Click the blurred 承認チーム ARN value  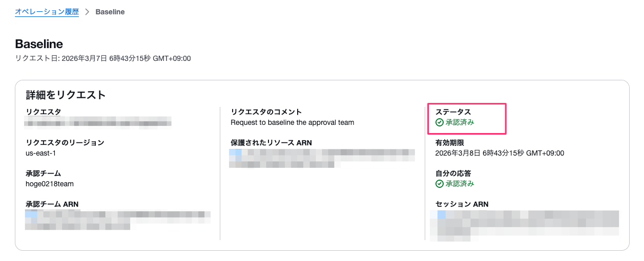tap(118, 220)
